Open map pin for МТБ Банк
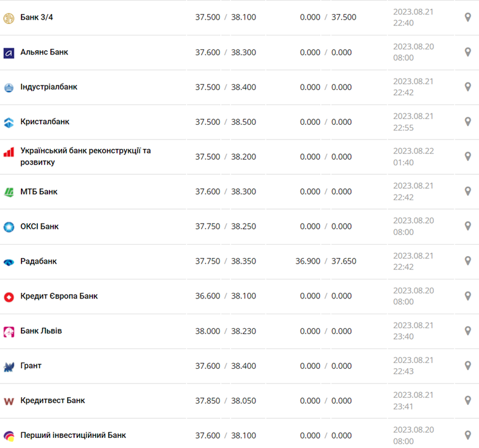The height and width of the screenshot is (448, 479). coord(468,191)
